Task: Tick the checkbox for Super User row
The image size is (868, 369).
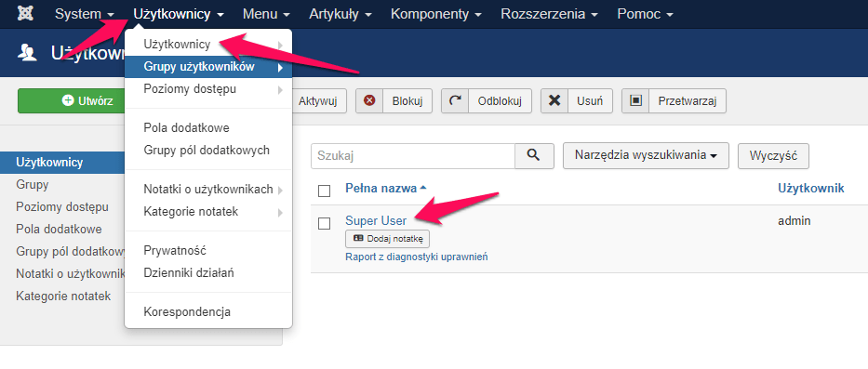Action: pyautogui.click(x=325, y=223)
